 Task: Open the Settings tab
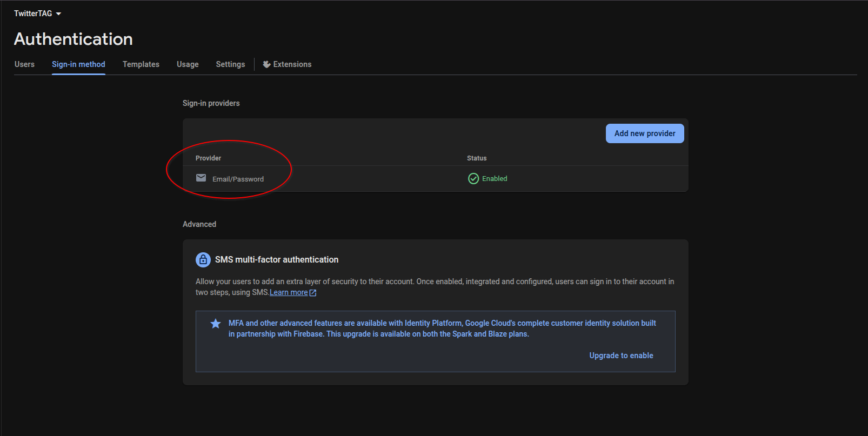230,64
